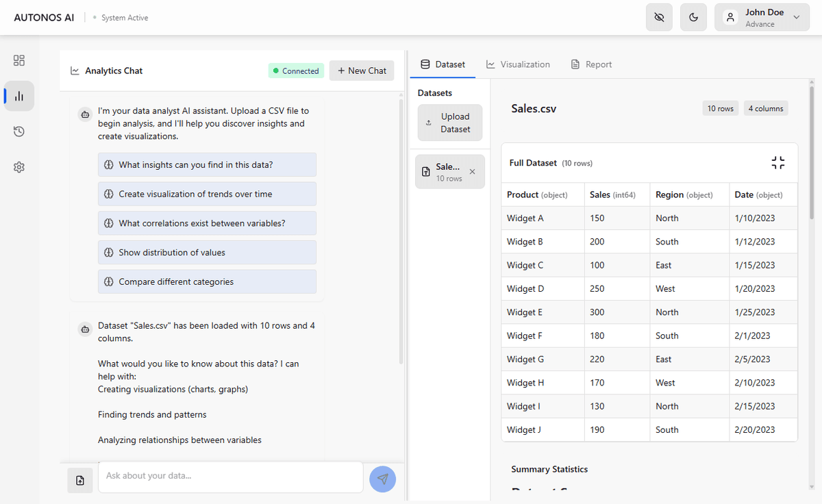Start a New Chat
This screenshot has width=822, height=504.
coord(362,71)
